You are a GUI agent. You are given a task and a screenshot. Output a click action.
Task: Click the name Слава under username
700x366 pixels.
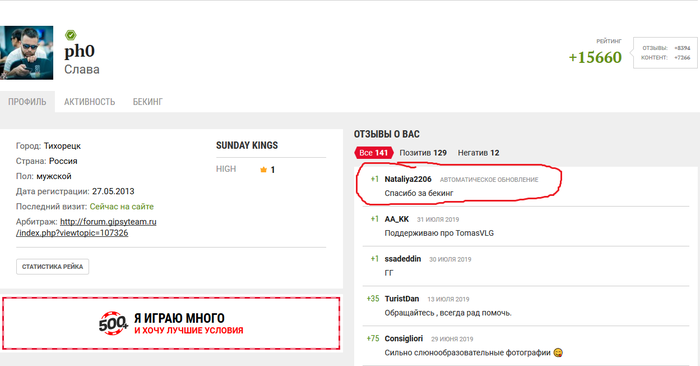pos(82,70)
